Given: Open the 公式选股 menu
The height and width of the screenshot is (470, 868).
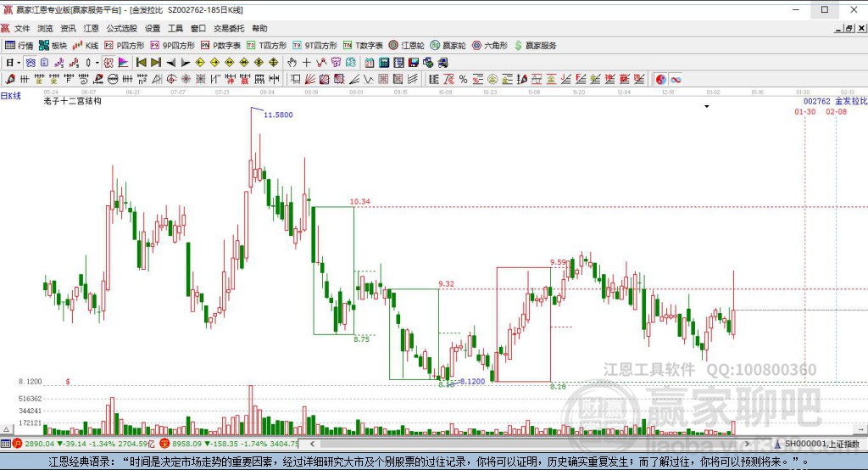Looking at the screenshot, I should pyautogui.click(x=122, y=28).
